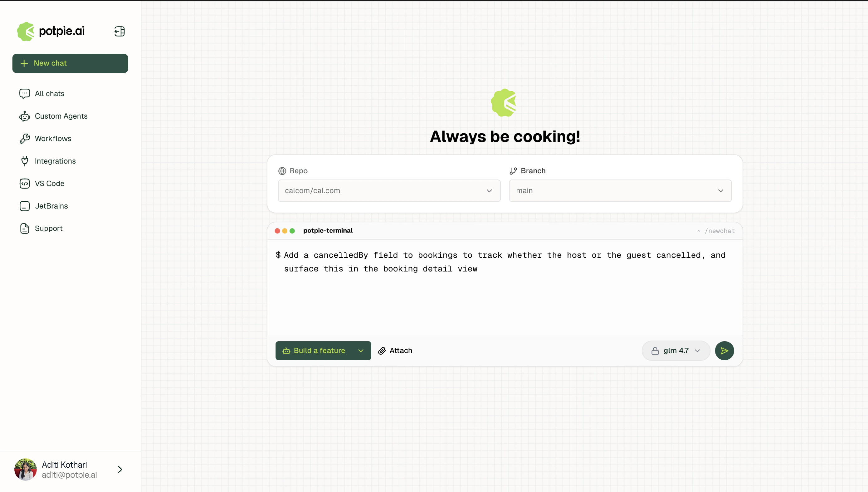Open All chats from the sidebar
Image resolution: width=868 pixels, height=492 pixels.
click(x=49, y=94)
